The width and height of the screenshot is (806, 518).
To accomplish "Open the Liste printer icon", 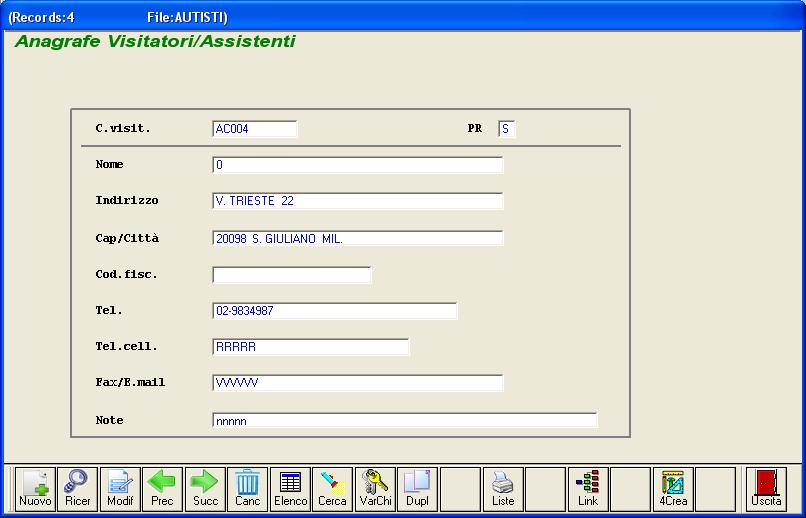I will [x=502, y=489].
